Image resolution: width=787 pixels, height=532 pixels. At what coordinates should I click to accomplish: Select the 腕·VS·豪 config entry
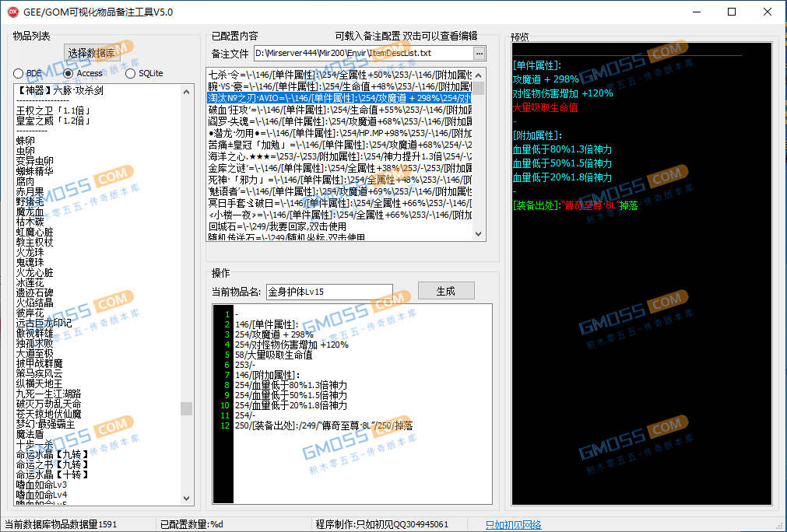340,86
